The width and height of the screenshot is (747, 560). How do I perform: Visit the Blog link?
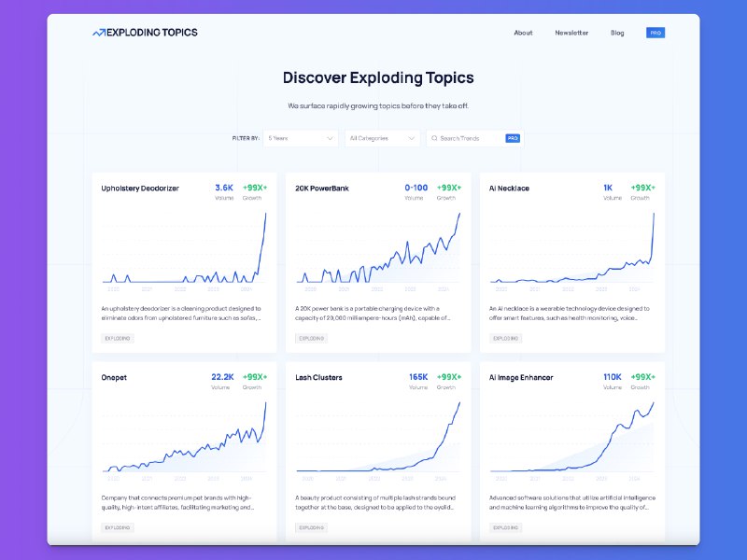617,33
